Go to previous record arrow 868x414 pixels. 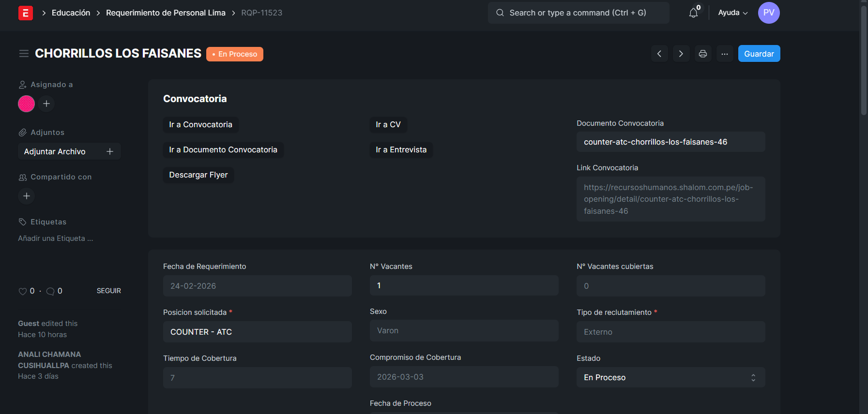coord(659,54)
